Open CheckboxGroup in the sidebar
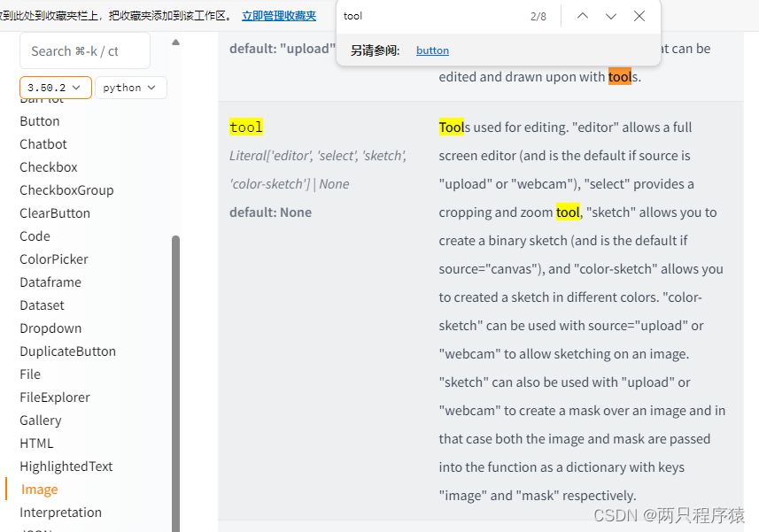Screen dimensions: 759x532 tap(66, 190)
